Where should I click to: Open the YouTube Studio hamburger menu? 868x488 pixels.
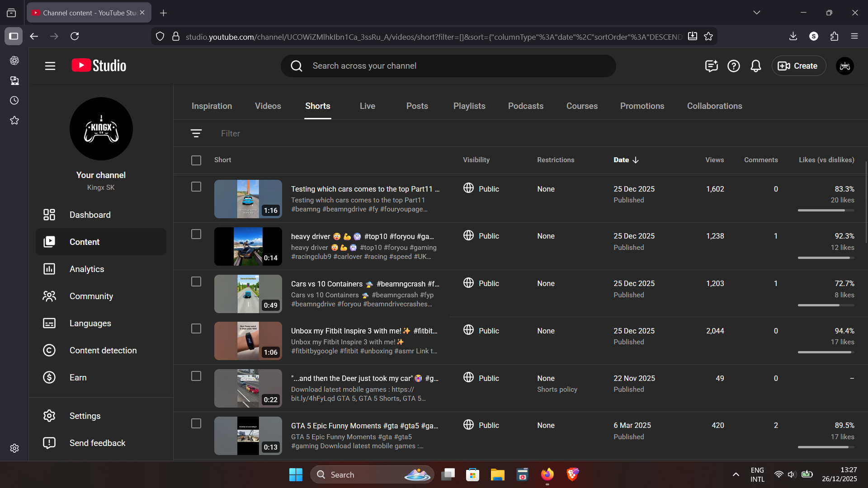coord(50,66)
